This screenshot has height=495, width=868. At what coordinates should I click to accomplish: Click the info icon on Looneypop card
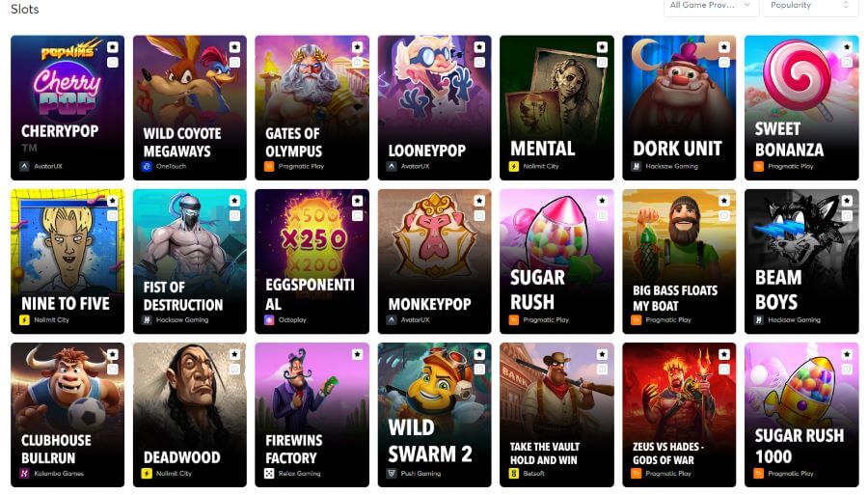(479, 63)
